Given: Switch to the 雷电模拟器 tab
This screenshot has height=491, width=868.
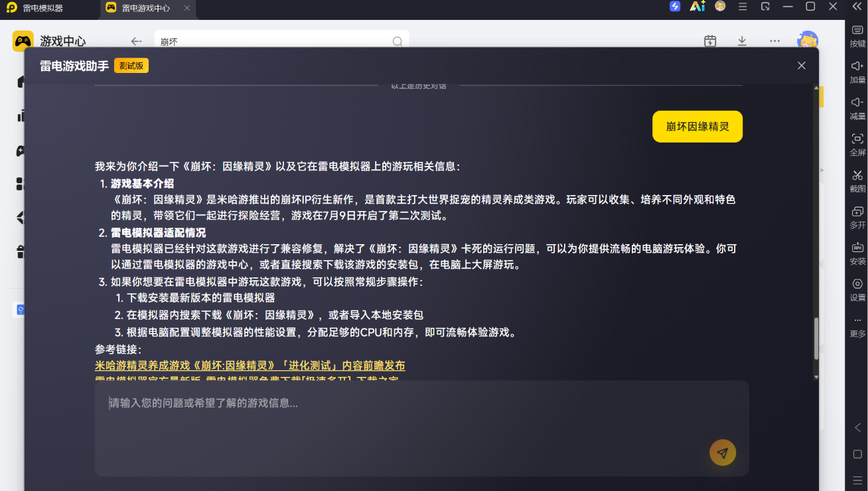Looking at the screenshot, I should pos(43,8).
